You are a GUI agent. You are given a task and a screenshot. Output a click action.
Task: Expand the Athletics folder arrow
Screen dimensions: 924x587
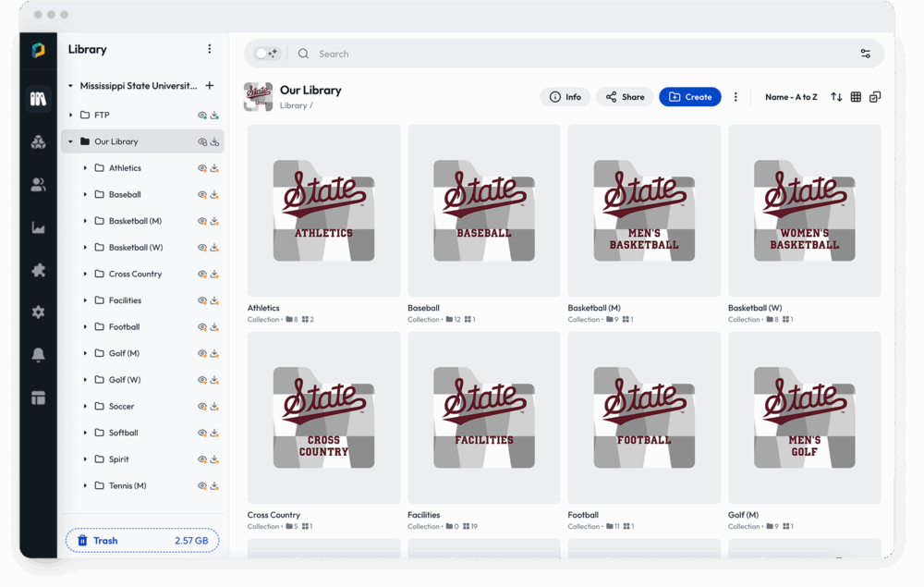[85, 168]
